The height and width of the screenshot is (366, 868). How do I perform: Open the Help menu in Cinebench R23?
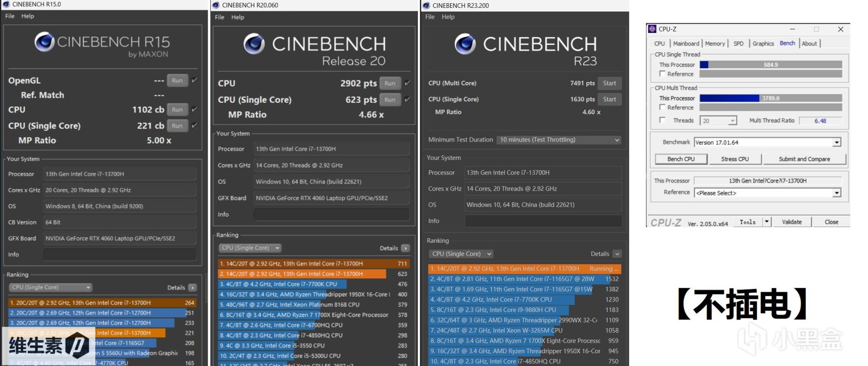pos(448,17)
